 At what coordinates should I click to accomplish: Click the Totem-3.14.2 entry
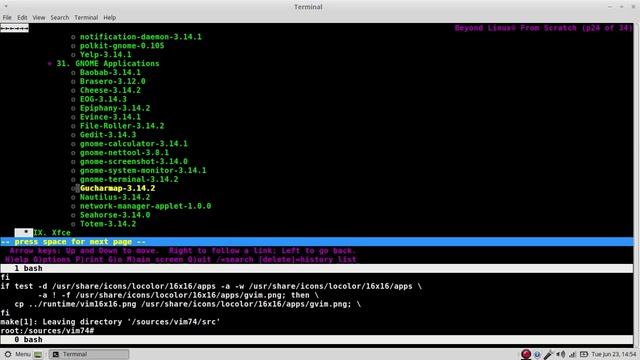pos(108,224)
